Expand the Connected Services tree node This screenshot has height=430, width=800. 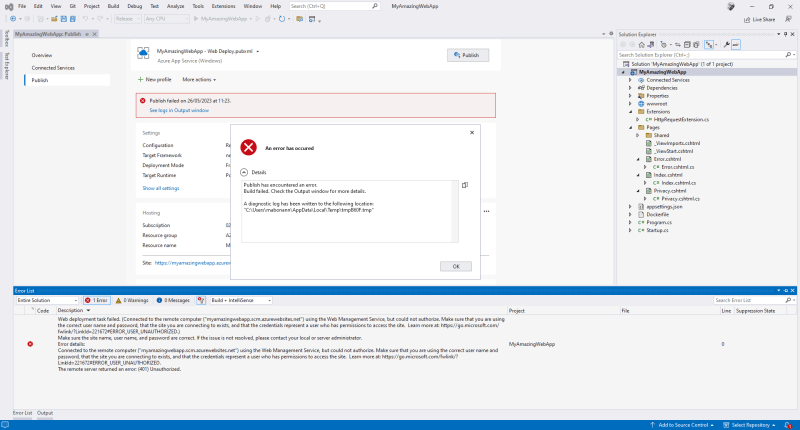[x=630, y=80]
